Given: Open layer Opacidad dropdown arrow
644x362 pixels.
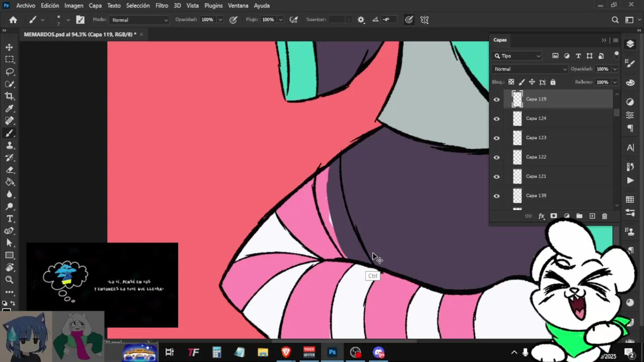Looking at the screenshot, I should click(614, 69).
